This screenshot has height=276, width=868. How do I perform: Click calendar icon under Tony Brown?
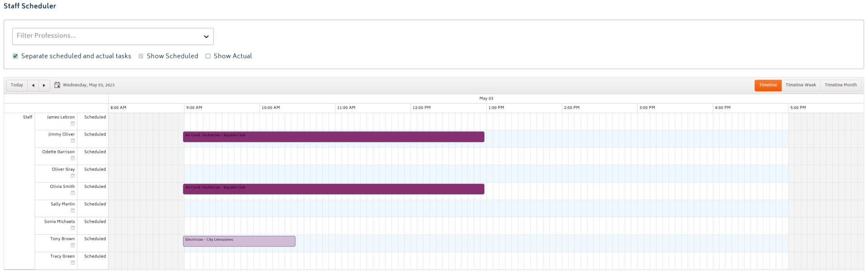[x=73, y=245]
